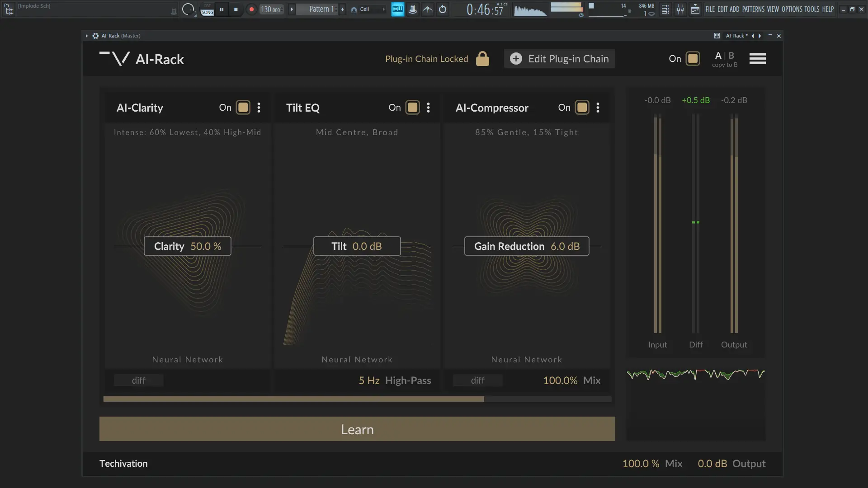Toggle the global AI-Rack On switch
868x488 pixels.
coord(693,59)
